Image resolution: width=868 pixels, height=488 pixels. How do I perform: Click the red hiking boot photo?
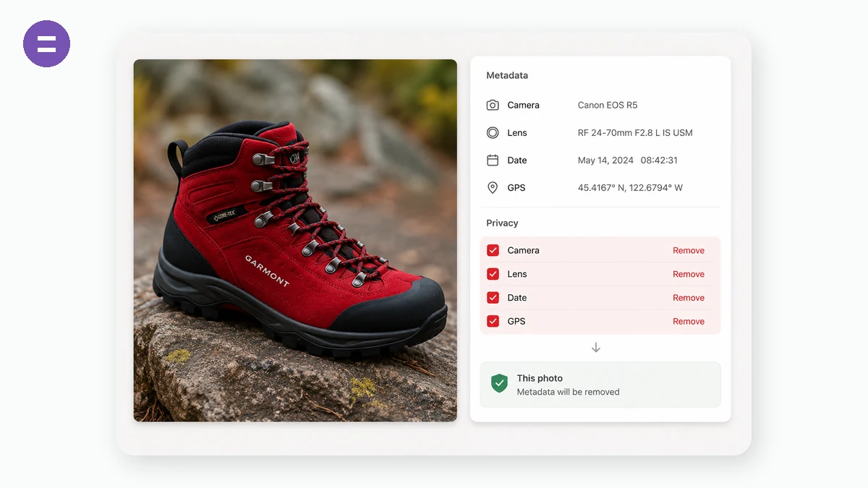(x=295, y=240)
